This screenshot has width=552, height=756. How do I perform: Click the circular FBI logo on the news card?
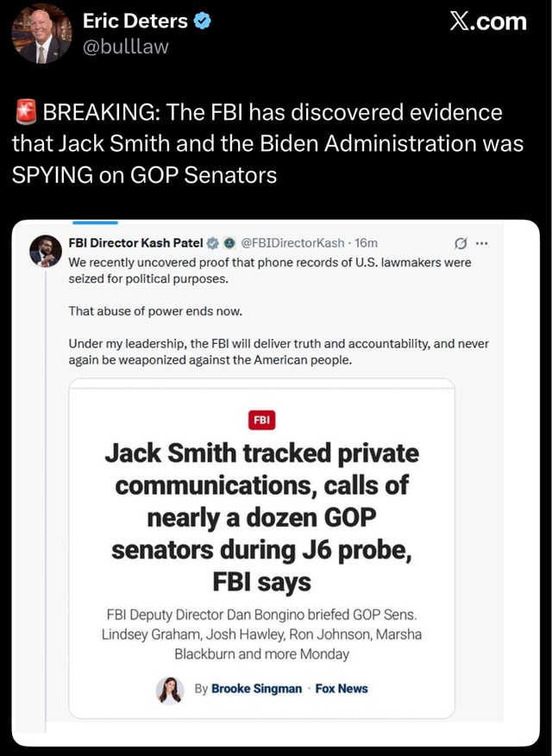click(261, 420)
